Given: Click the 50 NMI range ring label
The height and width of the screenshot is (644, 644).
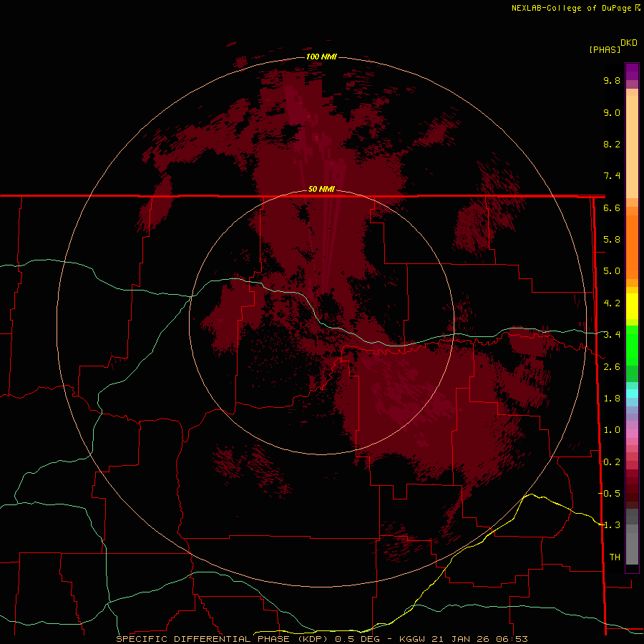Looking at the screenshot, I should (x=321, y=189).
